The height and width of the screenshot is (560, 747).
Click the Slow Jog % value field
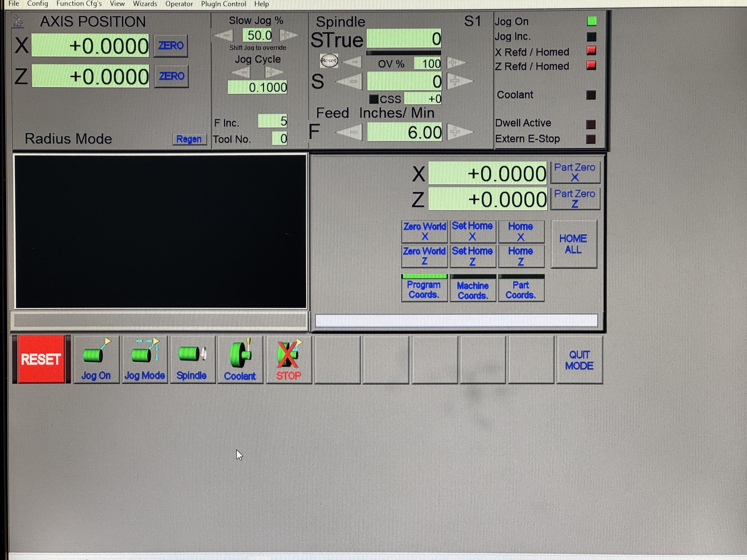tap(258, 35)
